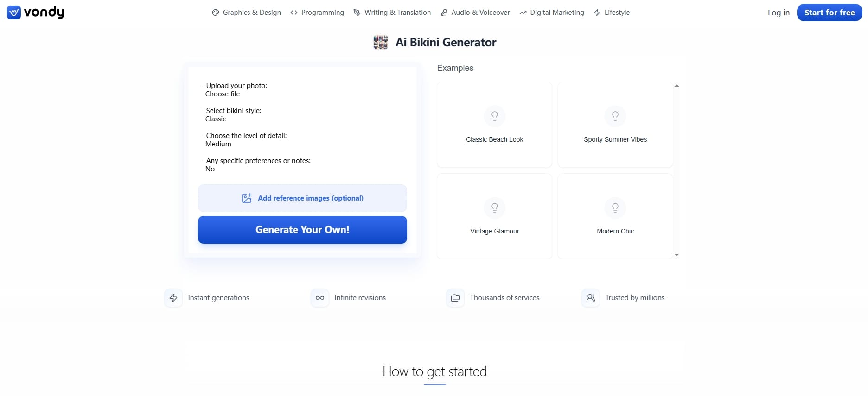Click the lightbulb icon in Classic Beach Look

[x=495, y=116]
